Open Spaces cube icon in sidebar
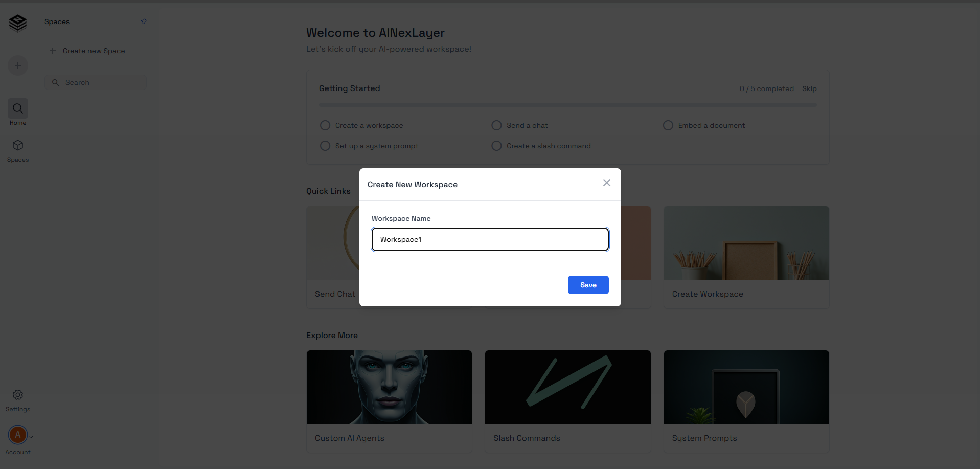Viewport: 980px width, 469px height. tap(18, 146)
